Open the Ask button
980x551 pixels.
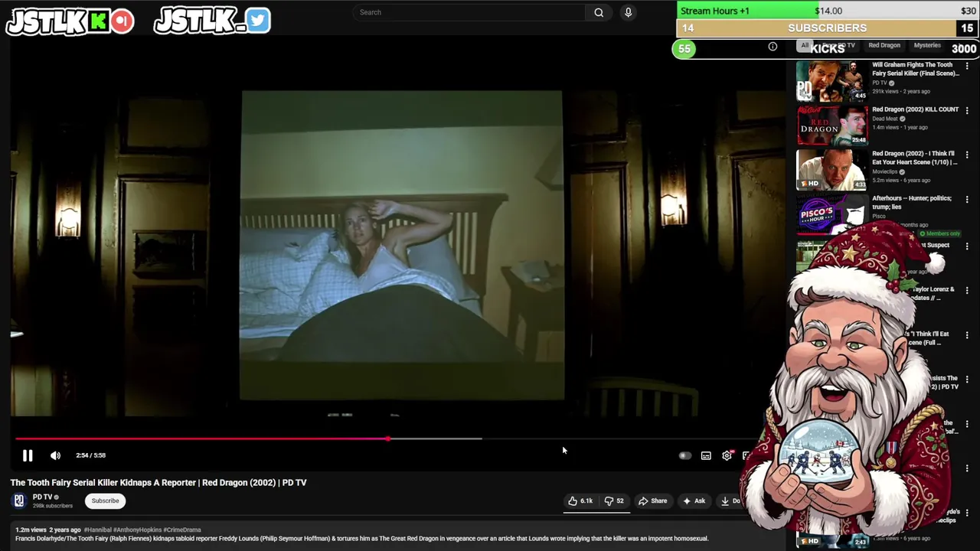[694, 500]
